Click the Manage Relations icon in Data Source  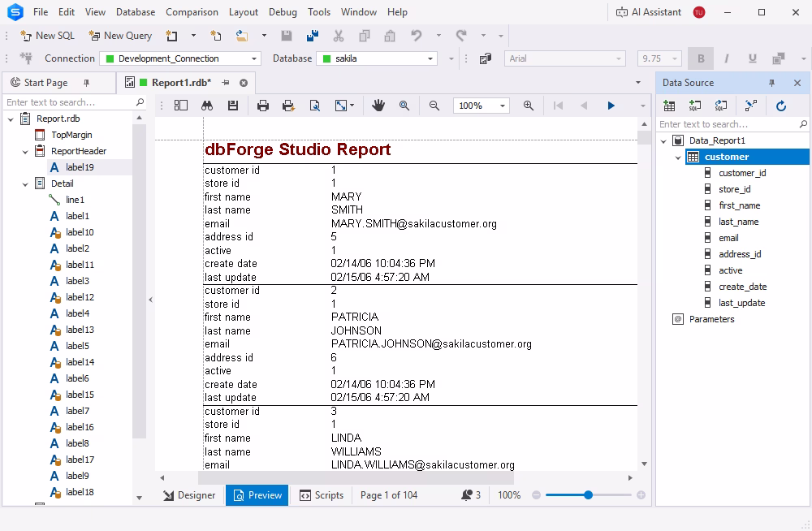[751, 106]
